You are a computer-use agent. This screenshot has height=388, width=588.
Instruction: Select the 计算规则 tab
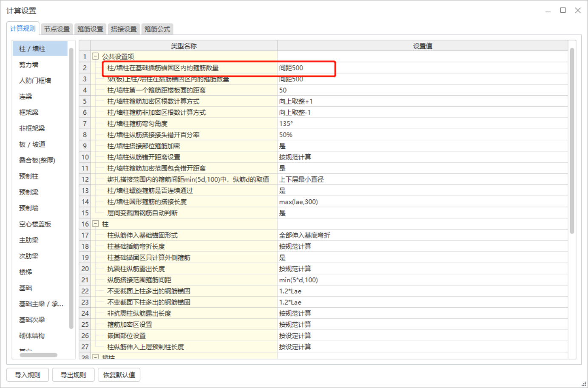(23, 28)
